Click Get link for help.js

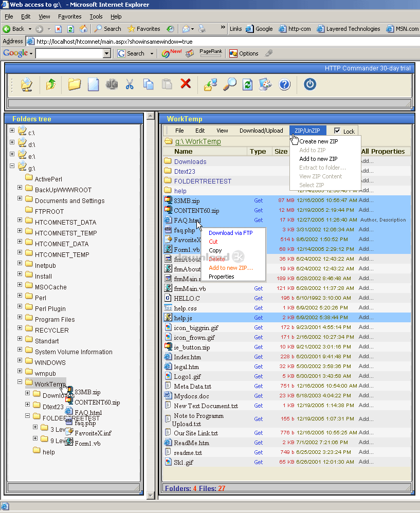coord(259,318)
